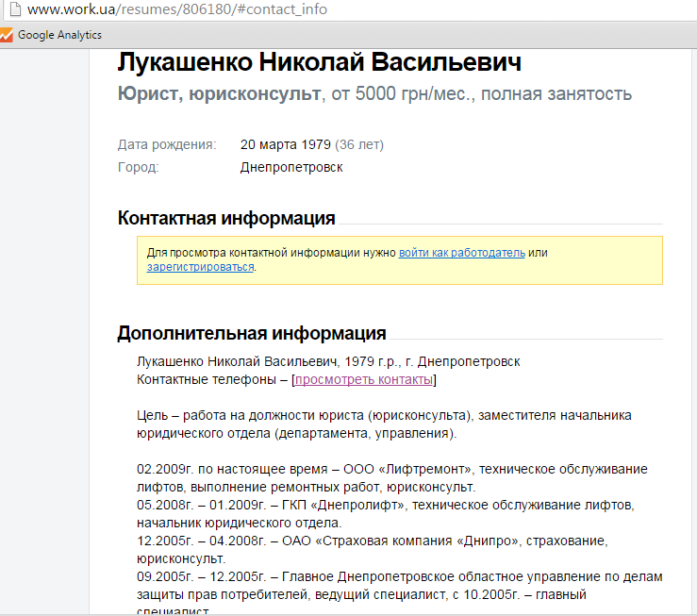This screenshot has height=616, width=697.
Task: Click the «Цель – работа на должности» paragraph
Action: (384, 425)
